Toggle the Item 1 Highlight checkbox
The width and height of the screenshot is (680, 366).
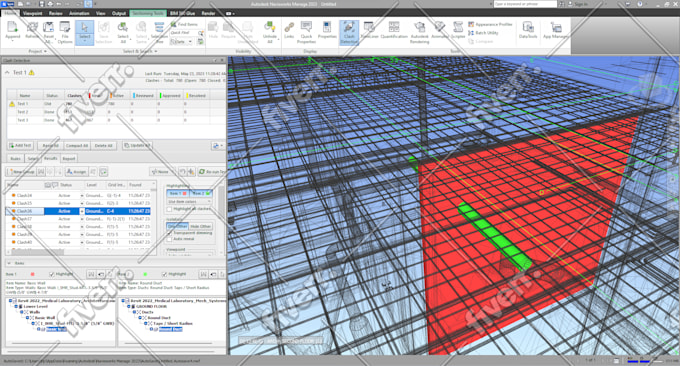point(52,274)
